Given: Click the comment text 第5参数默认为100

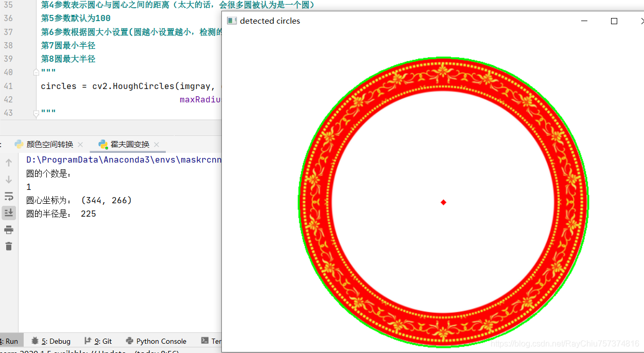Looking at the screenshot, I should pos(76,18).
